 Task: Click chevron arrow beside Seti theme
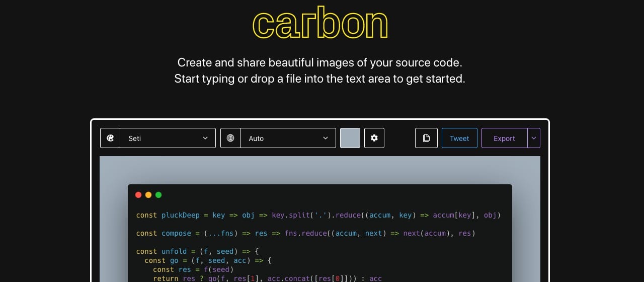205,138
